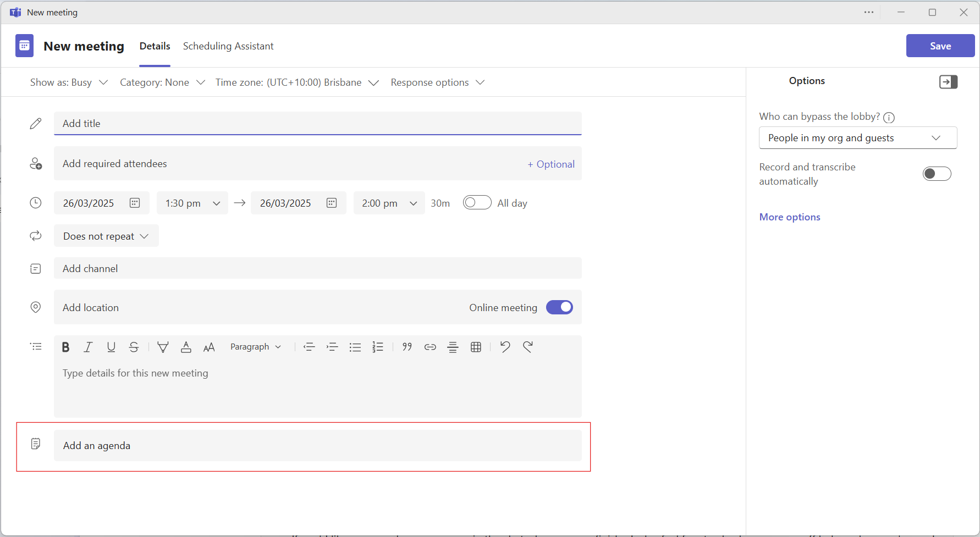Enable the All day option

coord(477,202)
